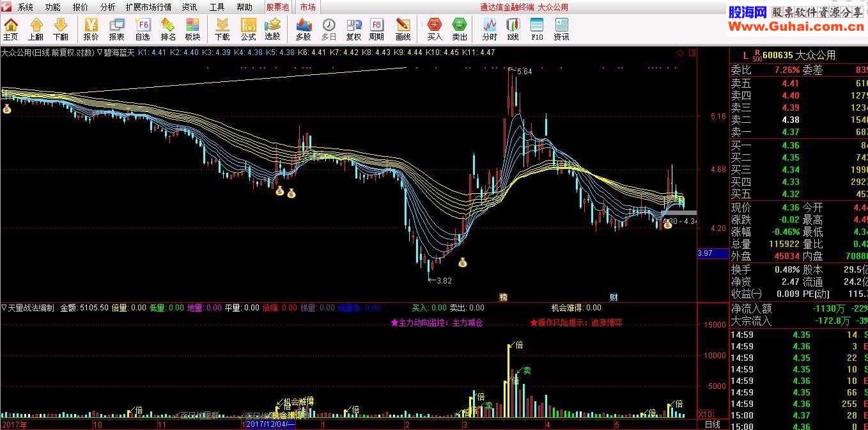Click the 上翻 page-up arrow icon

[36, 29]
